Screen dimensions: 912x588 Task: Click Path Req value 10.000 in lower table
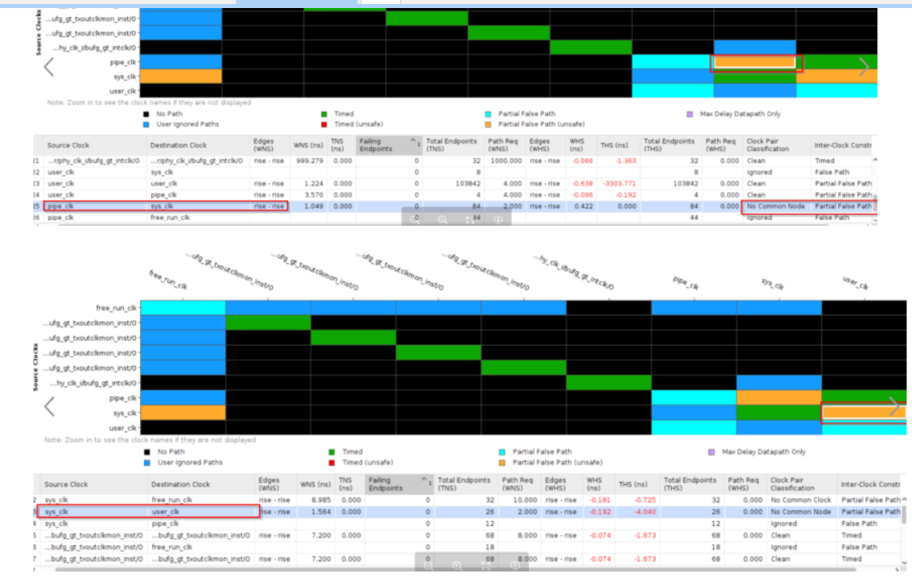[x=525, y=500]
